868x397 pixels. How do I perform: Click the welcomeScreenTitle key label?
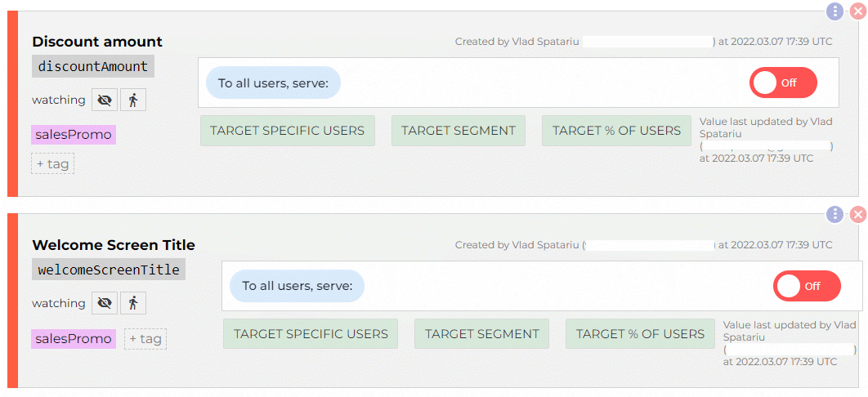[x=109, y=270]
